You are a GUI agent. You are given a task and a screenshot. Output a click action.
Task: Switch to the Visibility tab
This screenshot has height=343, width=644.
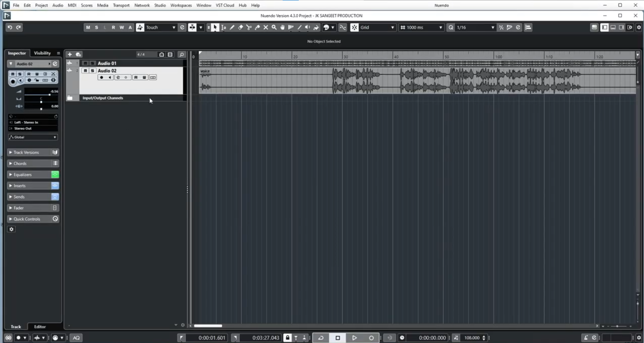click(x=42, y=53)
